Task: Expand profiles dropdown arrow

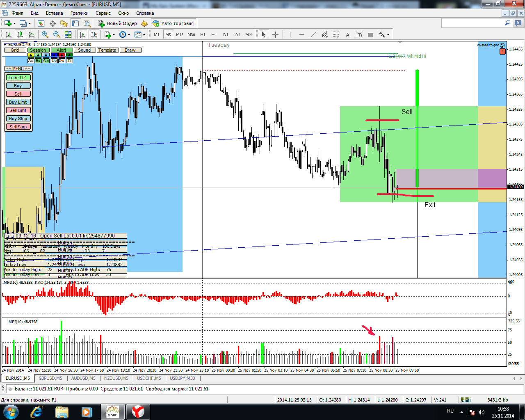Action: click(30, 23)
